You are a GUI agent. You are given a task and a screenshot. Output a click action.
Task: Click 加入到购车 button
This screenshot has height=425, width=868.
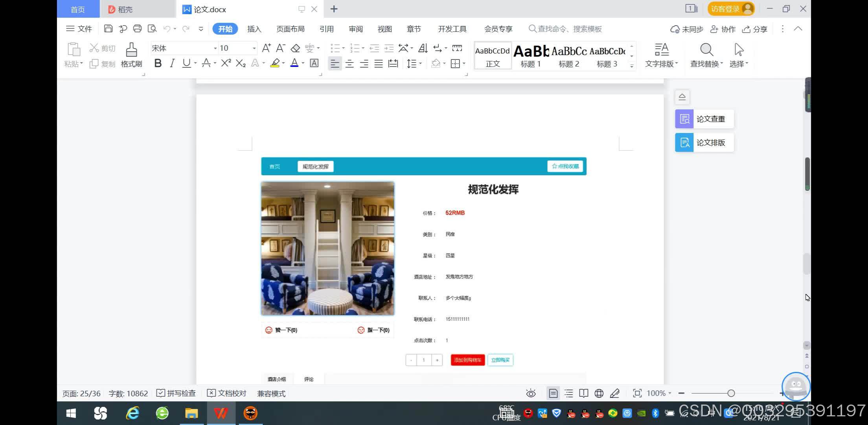[467, 360]
